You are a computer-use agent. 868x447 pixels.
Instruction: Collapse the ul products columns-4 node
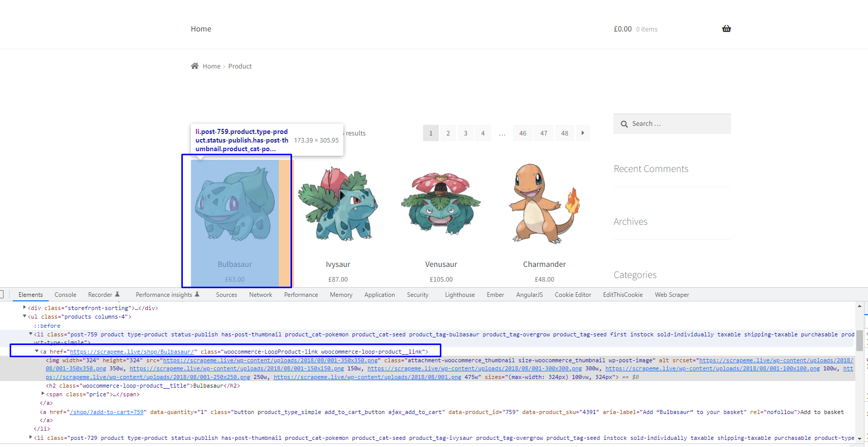point(24,316)
